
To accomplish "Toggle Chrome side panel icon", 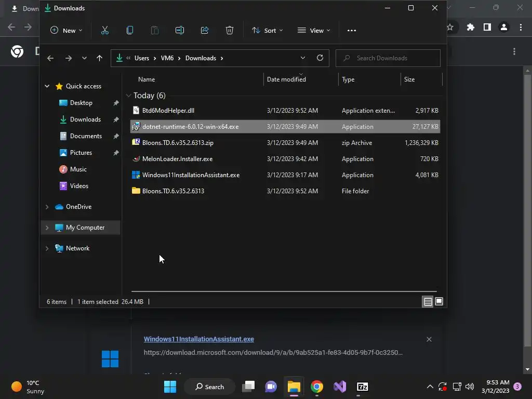I will pos(487,27).
